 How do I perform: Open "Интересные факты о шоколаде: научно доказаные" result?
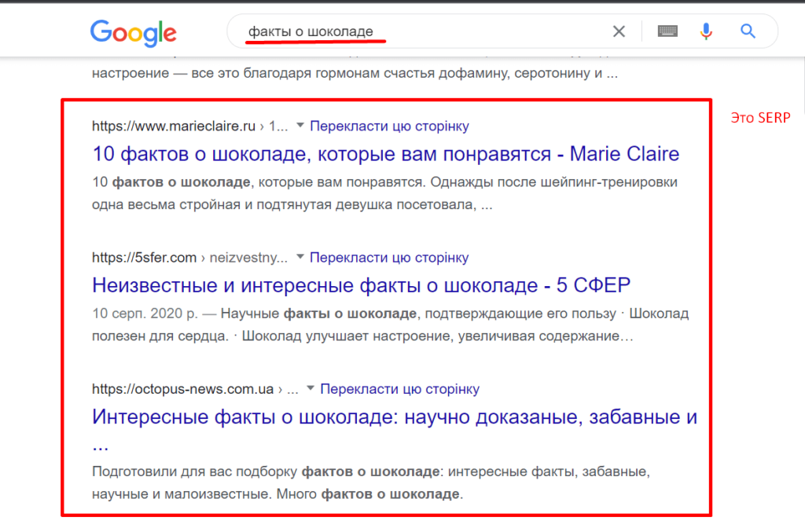click(395, 429)
